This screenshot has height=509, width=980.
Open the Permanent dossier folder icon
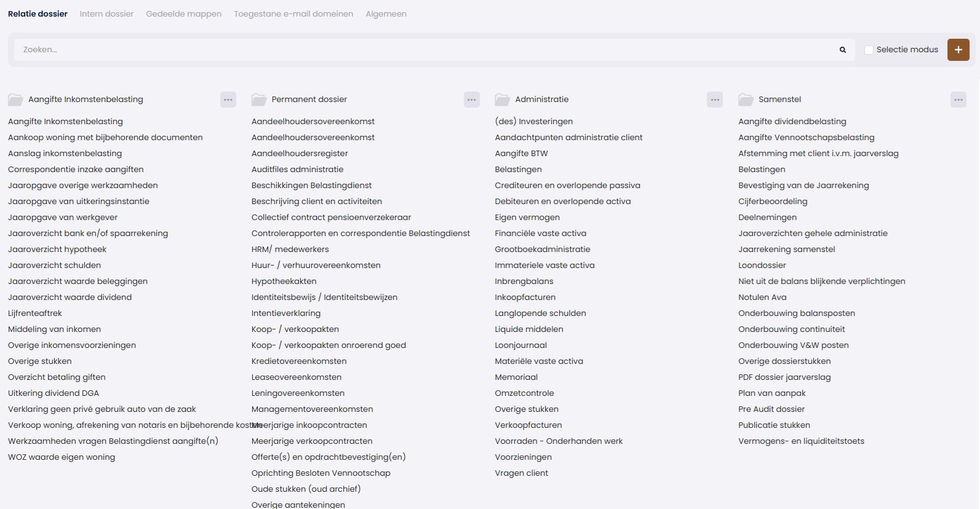pos(259,100)
